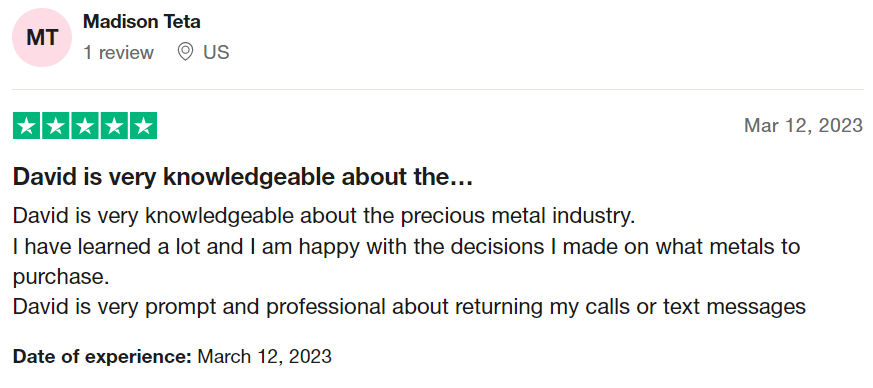Image resolution: width=873 pixels, height=388 pixels.
Task: Click the word 'purchase.' in review
Action: pyautogui.click(x=61, y=277)
